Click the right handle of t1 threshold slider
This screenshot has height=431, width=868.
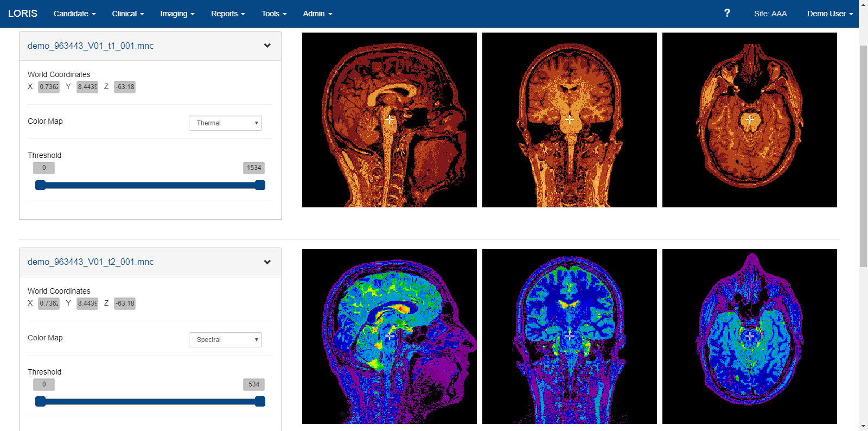click(x=260, y=185)
